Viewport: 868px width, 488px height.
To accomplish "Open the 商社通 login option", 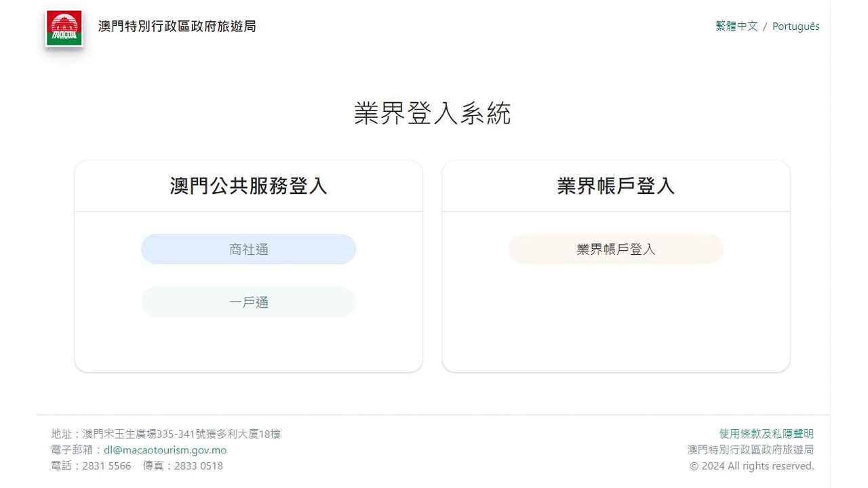I will click(248, 249).
